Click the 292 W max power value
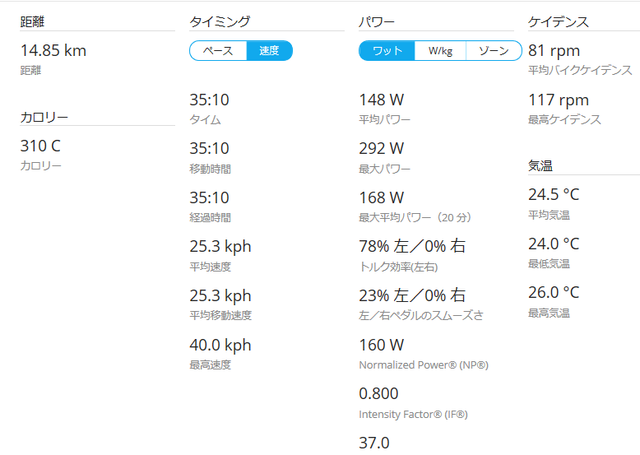The image size is (640, 455). [x=381, y=149]
